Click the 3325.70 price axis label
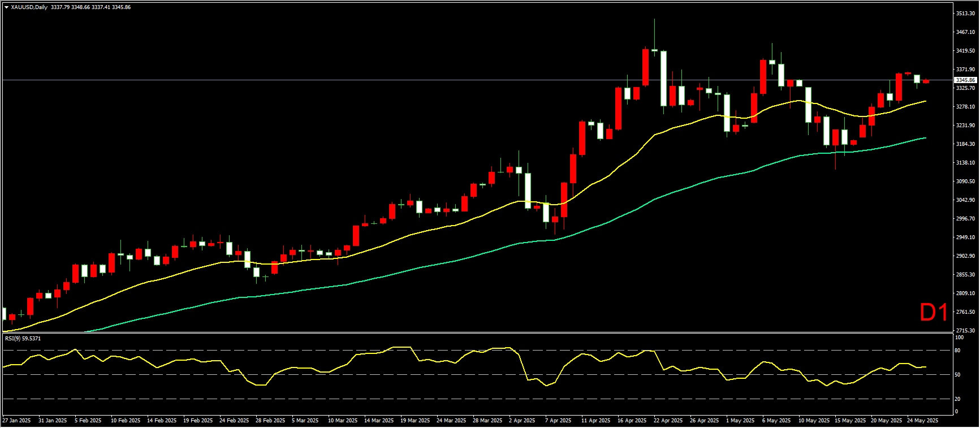The image size is (980, 428). click(x=965, y=88)
